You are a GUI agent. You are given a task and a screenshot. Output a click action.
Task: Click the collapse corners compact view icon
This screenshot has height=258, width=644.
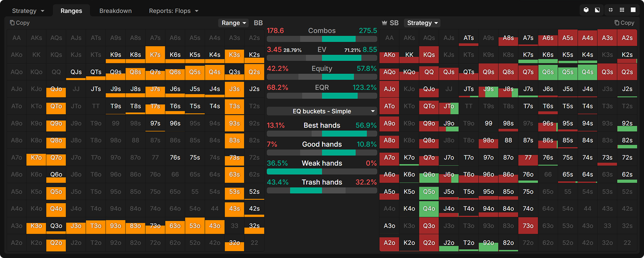coord(611,10)
